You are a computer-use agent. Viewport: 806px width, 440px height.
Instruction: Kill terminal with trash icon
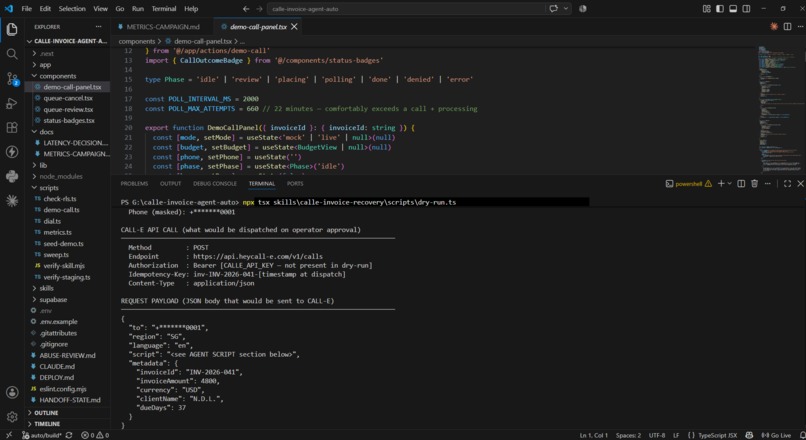[x=754, y=184]
